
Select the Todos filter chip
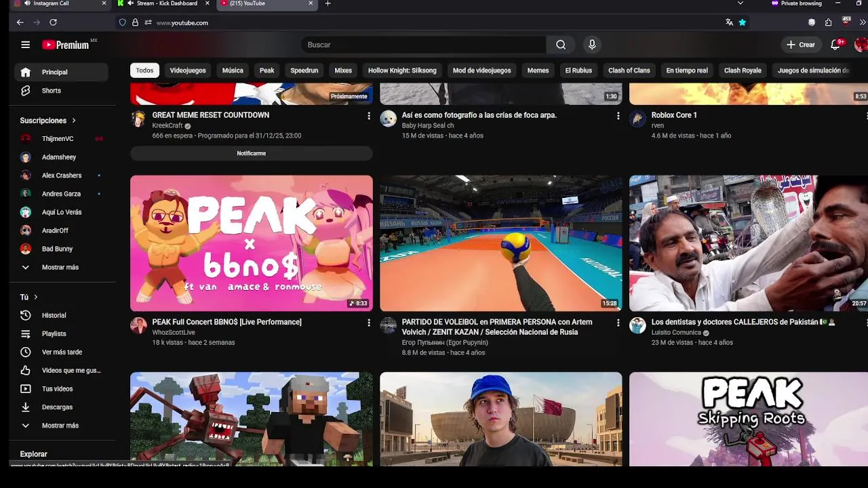pos(144,70)
